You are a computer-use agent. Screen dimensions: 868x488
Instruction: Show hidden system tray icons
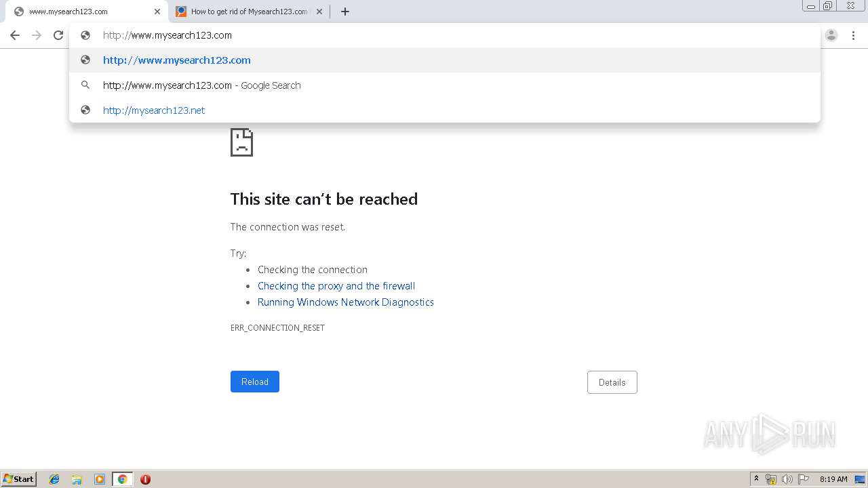click(756, 479)
